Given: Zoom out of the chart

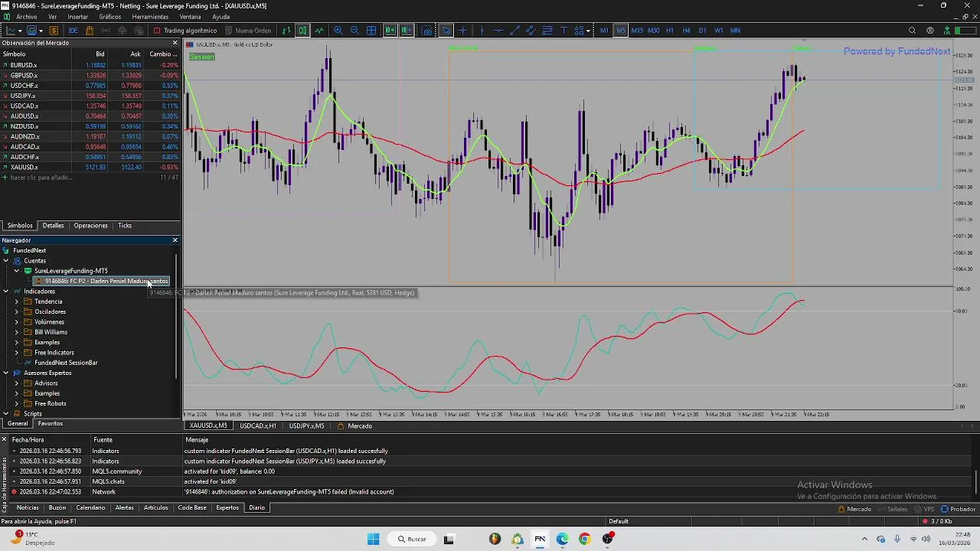Looking at the screenshot, I should pos(354,31).
